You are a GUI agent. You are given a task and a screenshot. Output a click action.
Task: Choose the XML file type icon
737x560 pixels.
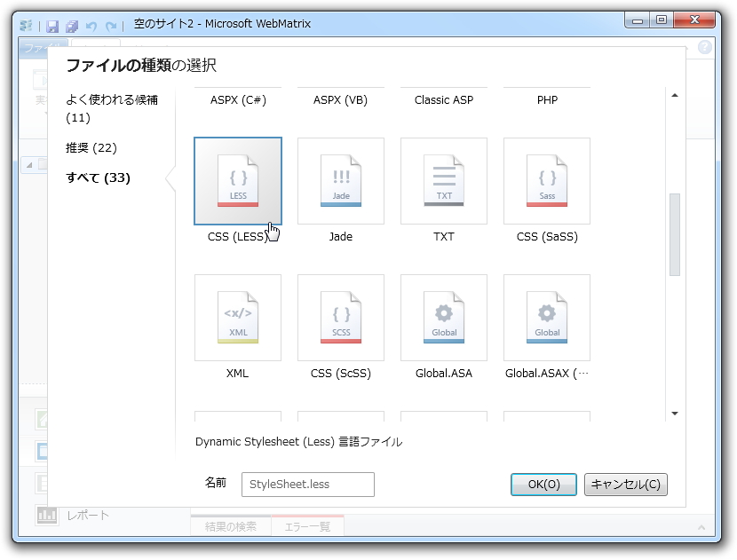(238, 318)
